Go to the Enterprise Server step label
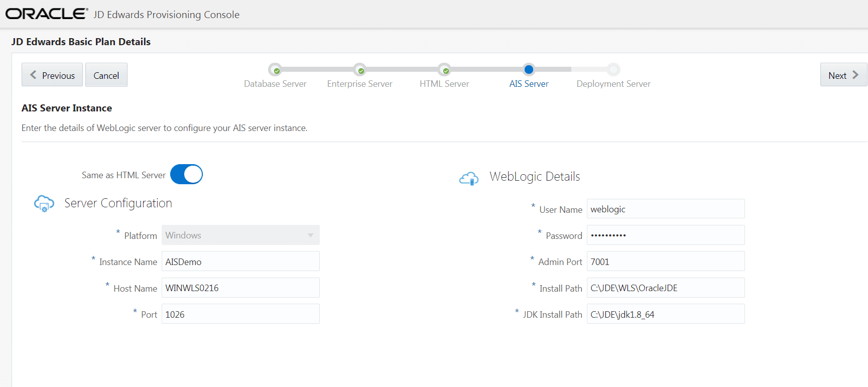This screenshot has width=868, height=387. (359, 84)
